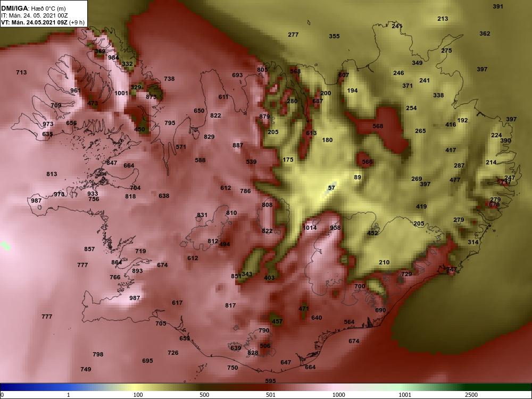Click the map value '180'
The width and height of the screenshot is (532, 399).
[327, 140]
